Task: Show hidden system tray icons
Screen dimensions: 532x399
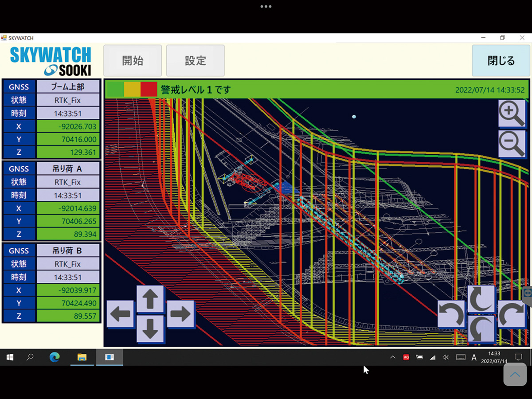Action: 392,357
